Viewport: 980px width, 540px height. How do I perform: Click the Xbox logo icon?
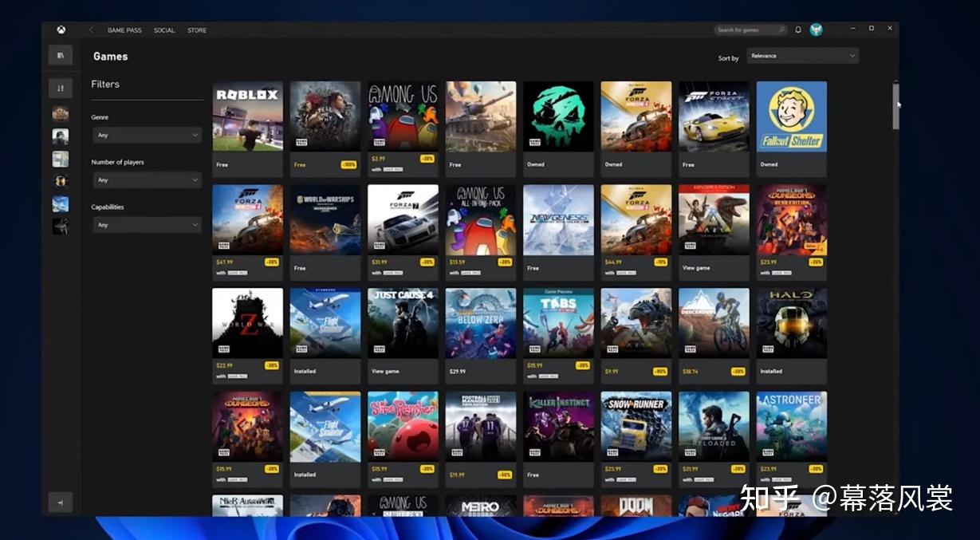click(x=61, y=30)
